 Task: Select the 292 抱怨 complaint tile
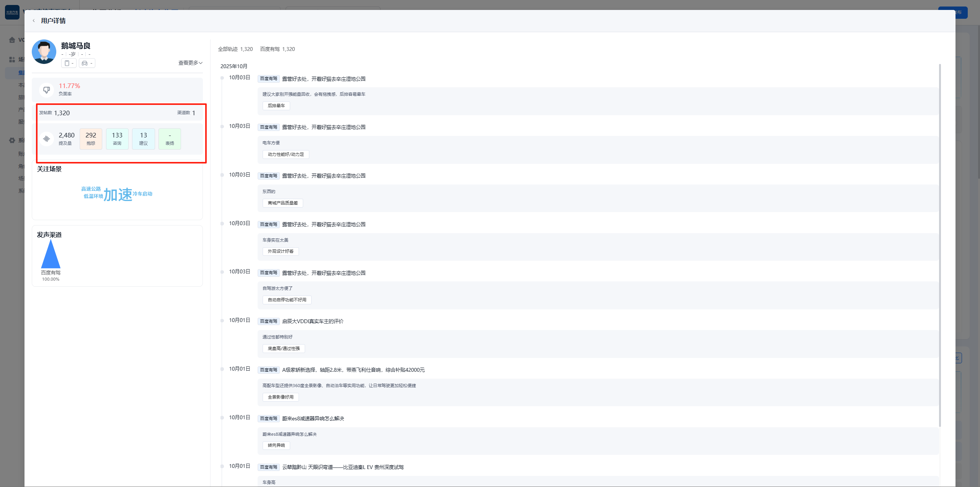(91, 139)
